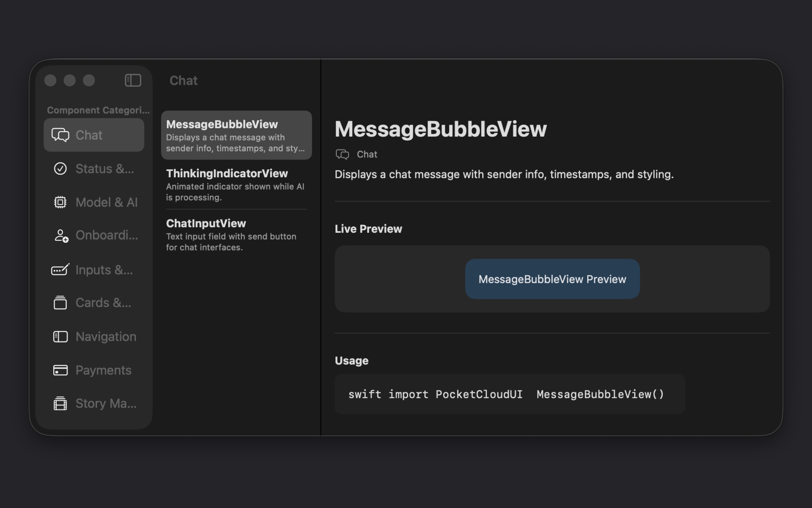Click the Usage code snippet block
This screenshot has height=508, width=812.
(510, 394)
